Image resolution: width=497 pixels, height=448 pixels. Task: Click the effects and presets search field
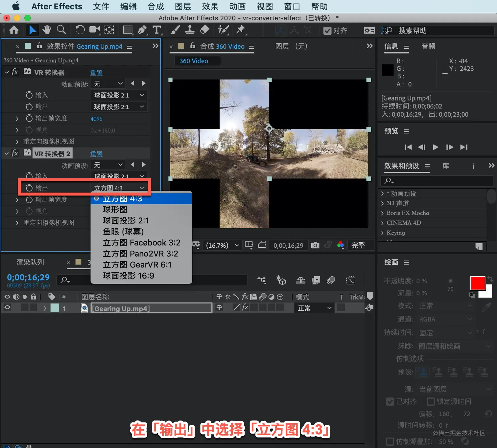[x=437, y=181]
